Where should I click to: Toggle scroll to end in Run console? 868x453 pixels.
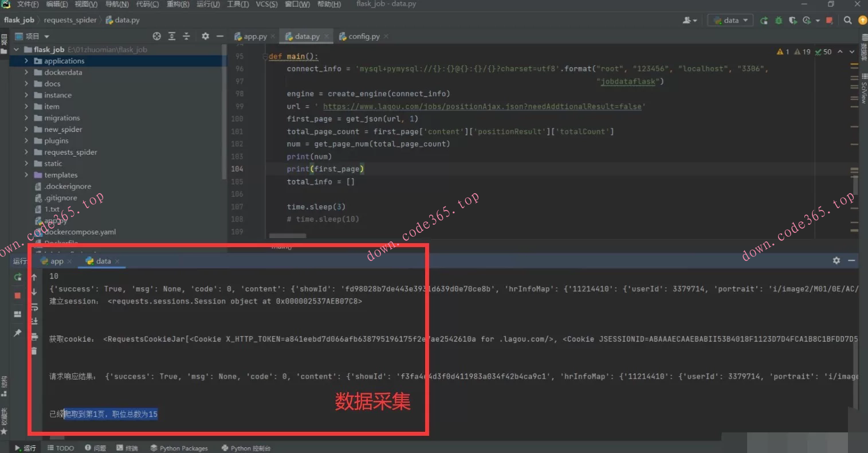[34, 321]
